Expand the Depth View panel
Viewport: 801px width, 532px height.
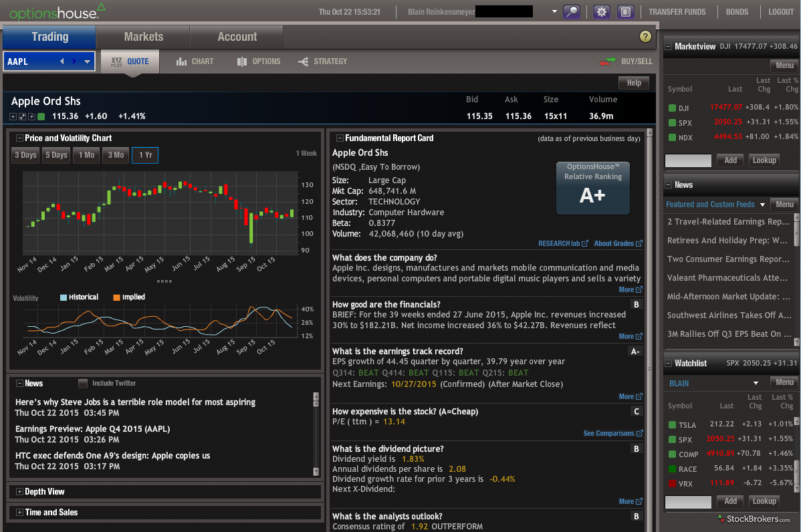click(19, 492)
